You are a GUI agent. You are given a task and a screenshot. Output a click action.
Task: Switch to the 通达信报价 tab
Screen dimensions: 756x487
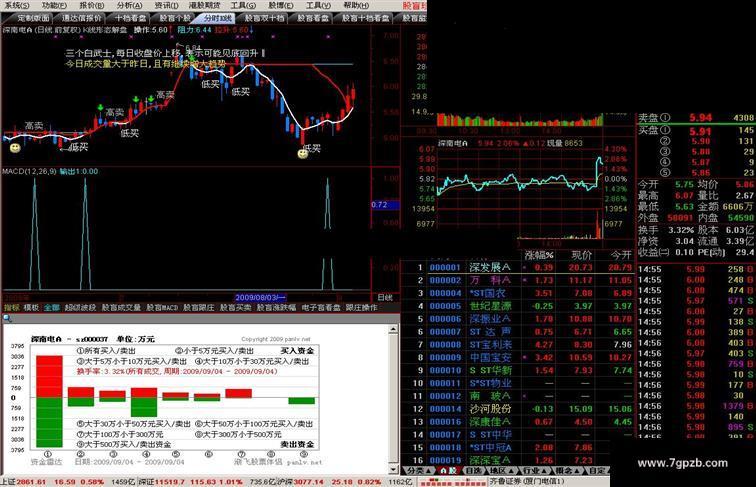coord(81,18)
